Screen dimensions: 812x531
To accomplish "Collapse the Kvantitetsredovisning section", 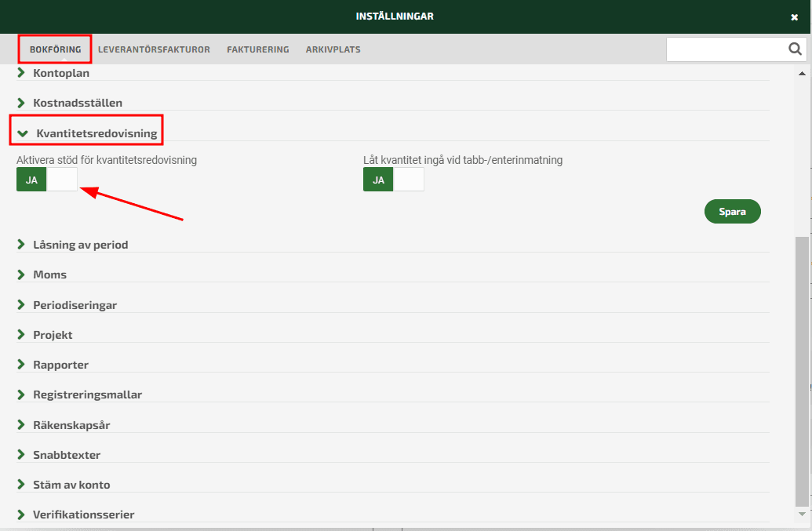I will 96,133.
